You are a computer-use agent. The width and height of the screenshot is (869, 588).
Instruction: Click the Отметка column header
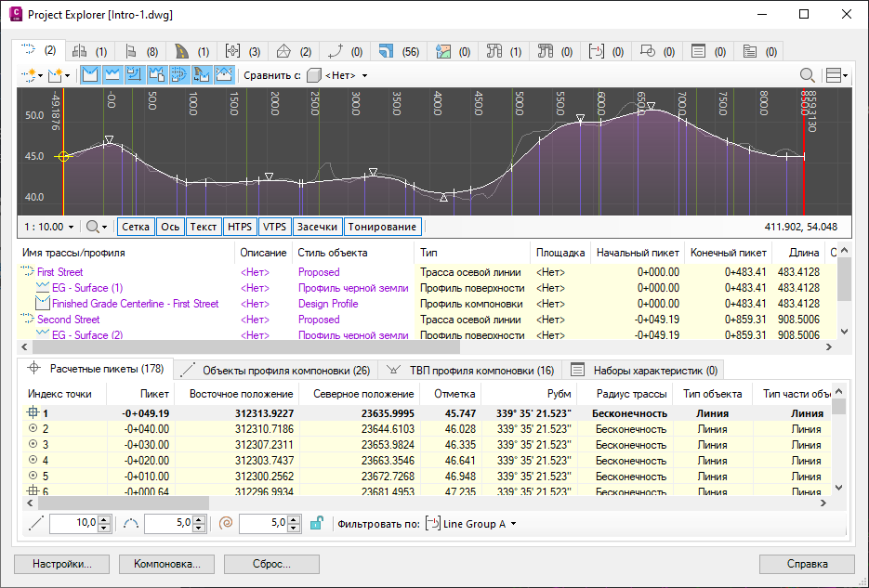click(x=450, y=394)
